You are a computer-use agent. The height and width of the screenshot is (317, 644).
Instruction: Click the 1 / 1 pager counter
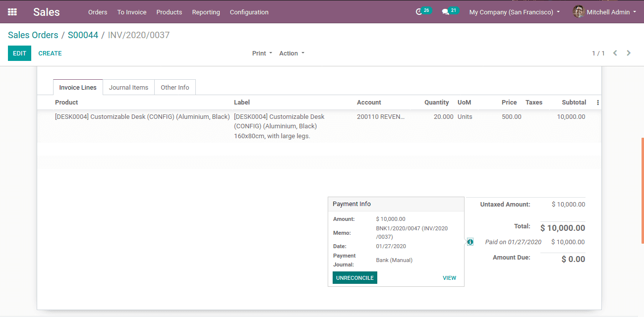tap(598, 53)
